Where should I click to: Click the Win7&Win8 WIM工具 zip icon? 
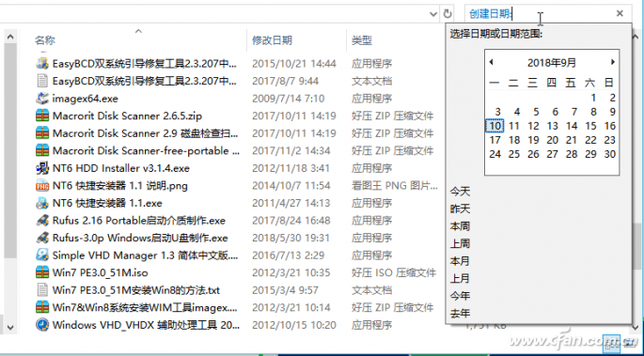pyautogui.click(x=42, y=307)
